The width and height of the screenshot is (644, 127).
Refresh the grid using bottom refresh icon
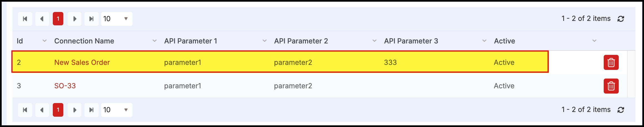coord(621,110)
